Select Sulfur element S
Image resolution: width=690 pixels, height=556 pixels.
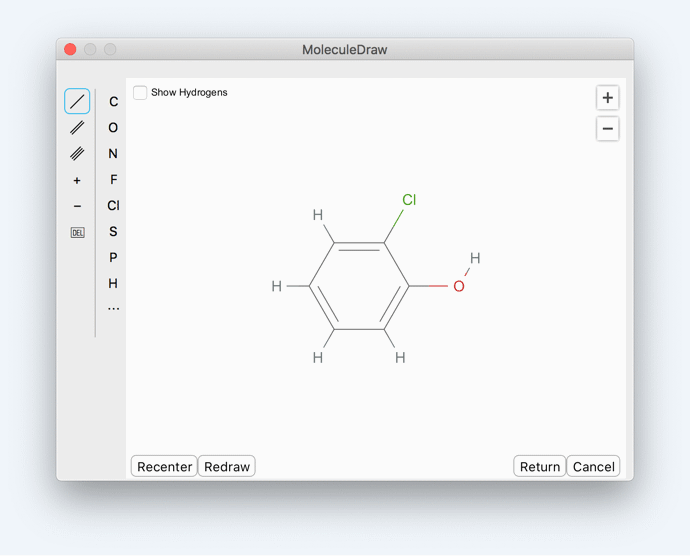pos(113,232)
